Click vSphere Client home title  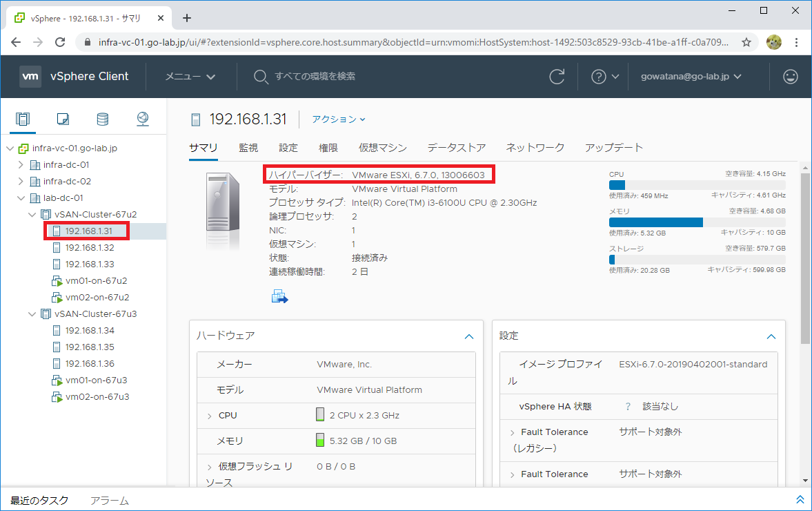[x=90, y=76]
